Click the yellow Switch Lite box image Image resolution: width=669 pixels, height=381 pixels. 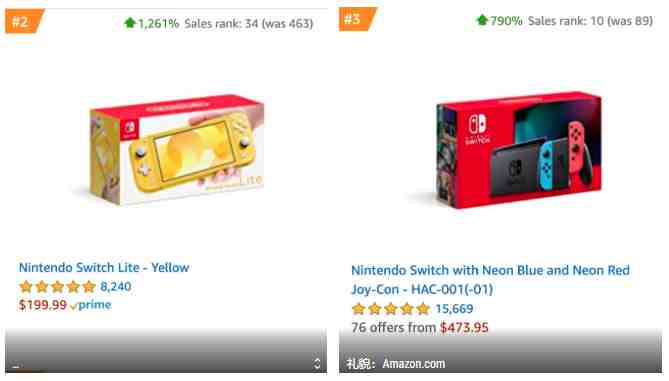(x=175, y=150)
